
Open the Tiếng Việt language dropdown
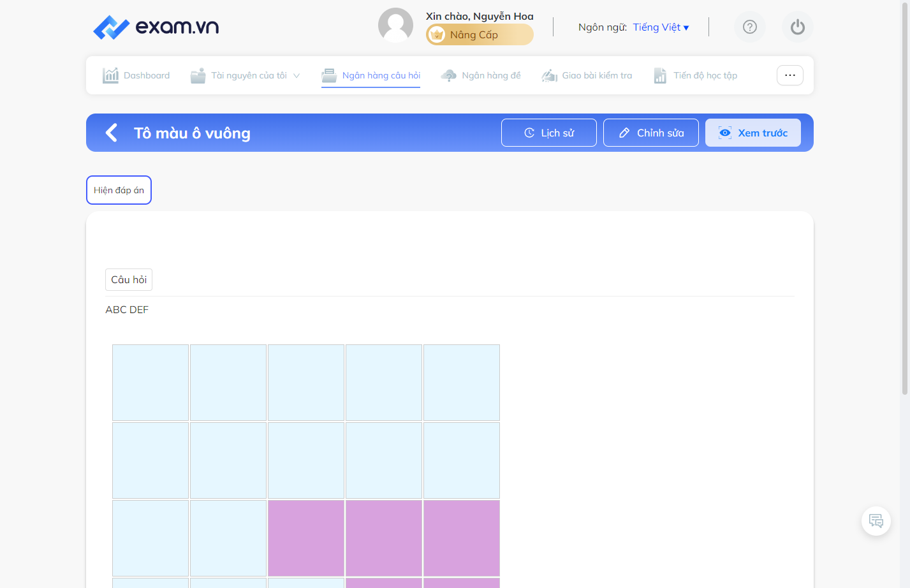tap(661, 27)
